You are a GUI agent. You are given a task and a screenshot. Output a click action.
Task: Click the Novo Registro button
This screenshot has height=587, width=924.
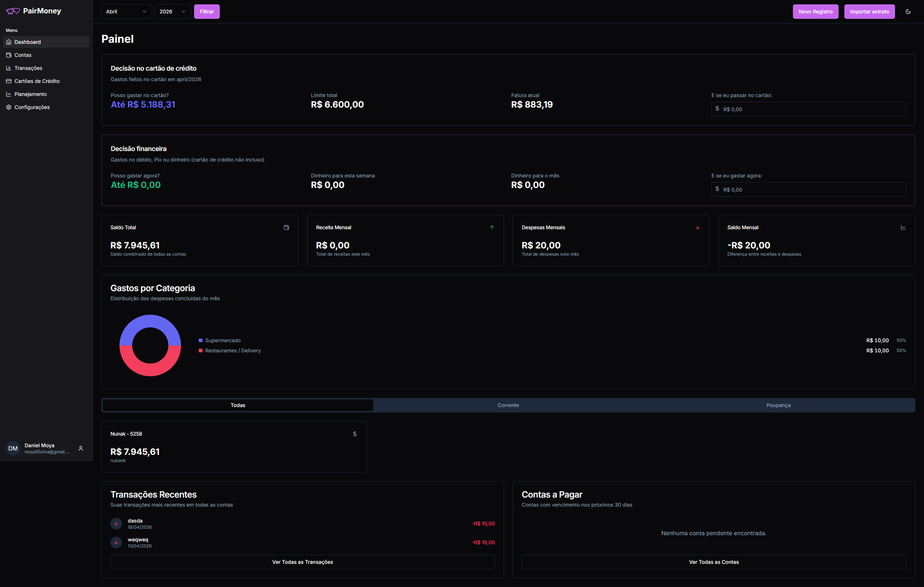click(x=815, y=12)
